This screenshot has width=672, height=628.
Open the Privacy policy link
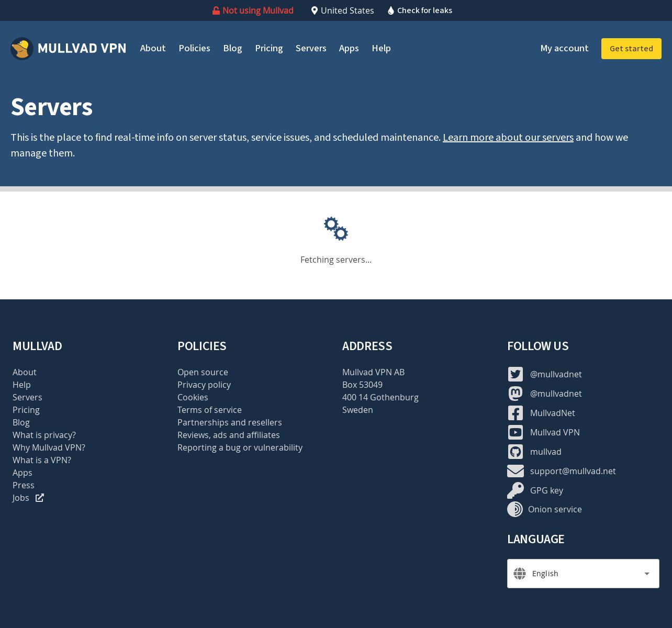click(204, 385)
